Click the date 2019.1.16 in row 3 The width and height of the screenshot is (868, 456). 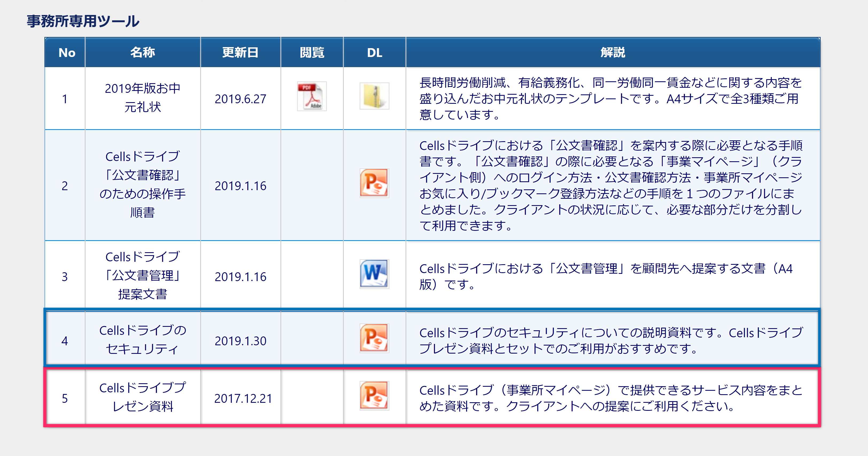pyautogui.click(x=240, y=277)
